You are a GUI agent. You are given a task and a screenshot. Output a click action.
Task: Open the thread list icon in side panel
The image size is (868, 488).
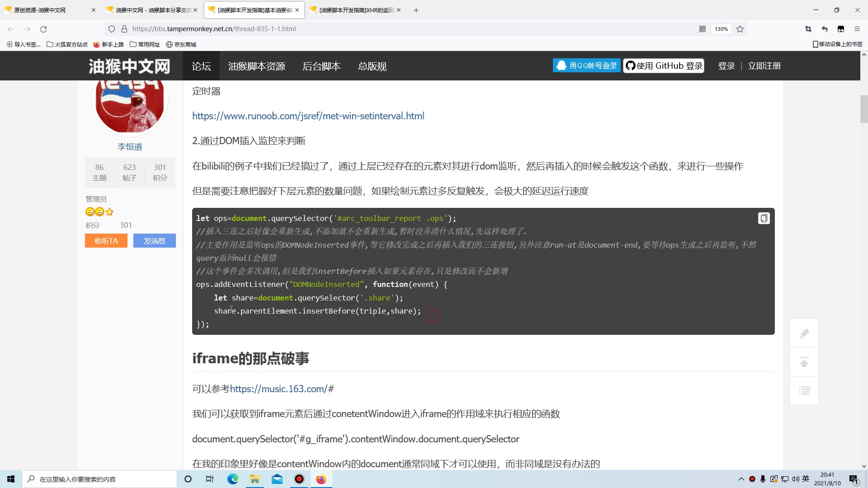coord(804,391)
